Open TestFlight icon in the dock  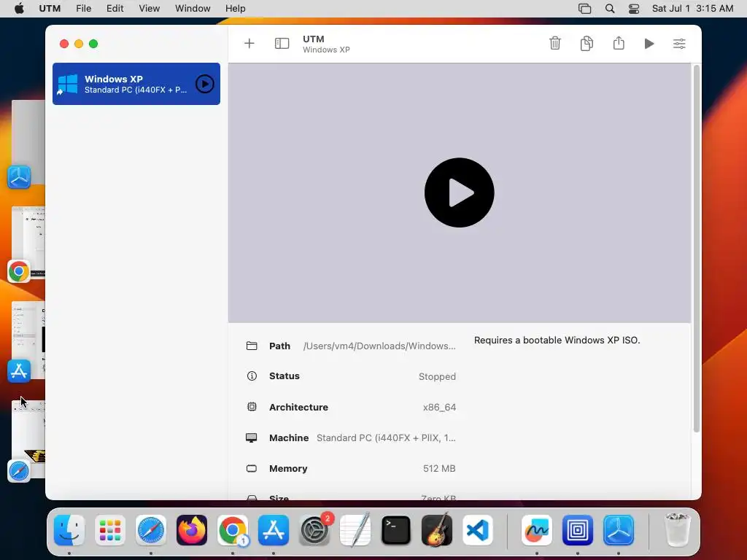tap(619, 530)
